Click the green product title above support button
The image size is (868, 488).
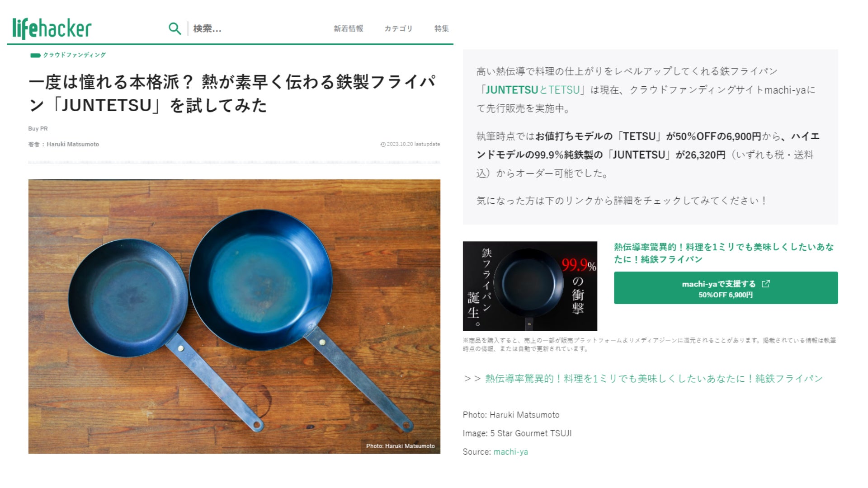(723, 253)
